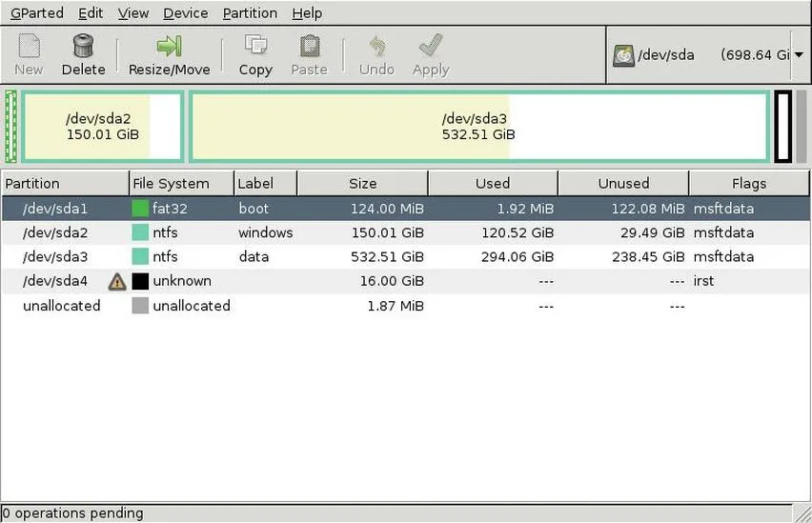Select /dev/sda2 block in disk map
The height and width of the screenshot is (523, 812).
pyautogui.click(x=103, y=127)
